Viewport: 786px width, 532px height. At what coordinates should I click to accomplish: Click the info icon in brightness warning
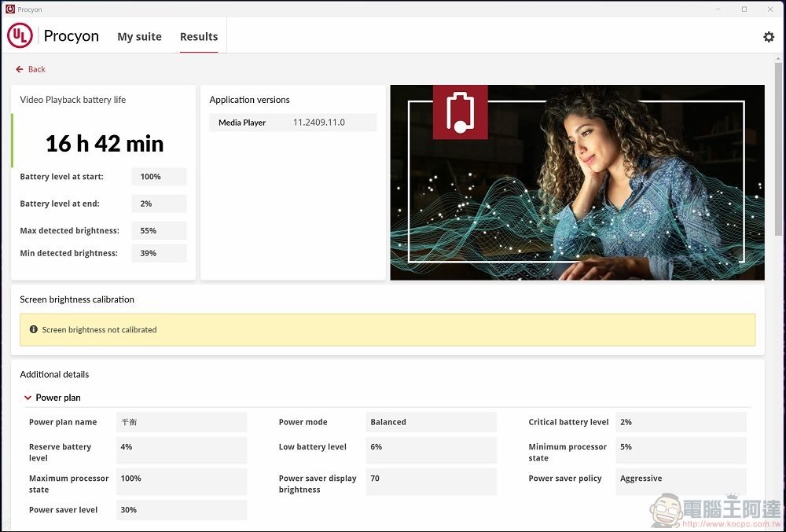[33, 330]
